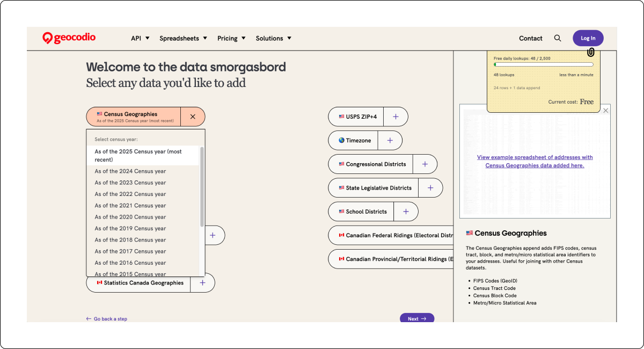Select the Congressional Districts option label
644x349 pixels.
pyautogui.click(x=372, y=164)
